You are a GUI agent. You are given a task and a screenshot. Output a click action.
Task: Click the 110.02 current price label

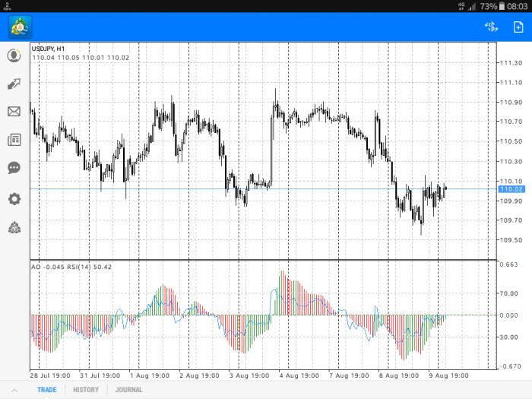coord(511,189)
